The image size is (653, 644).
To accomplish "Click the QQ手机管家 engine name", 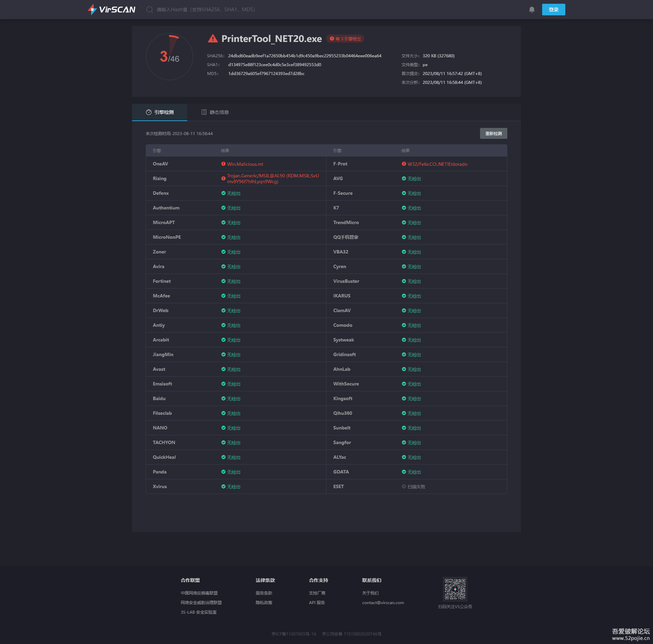I will coord(346,237).
